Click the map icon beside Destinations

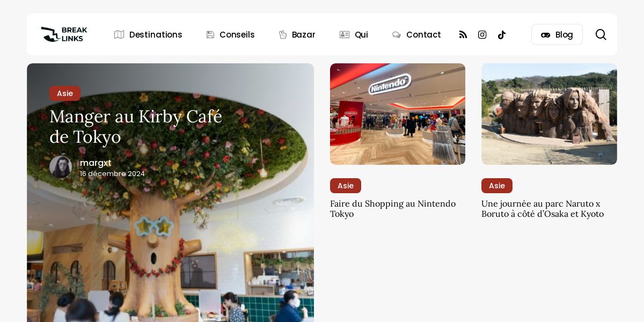[x=119, y=34]
